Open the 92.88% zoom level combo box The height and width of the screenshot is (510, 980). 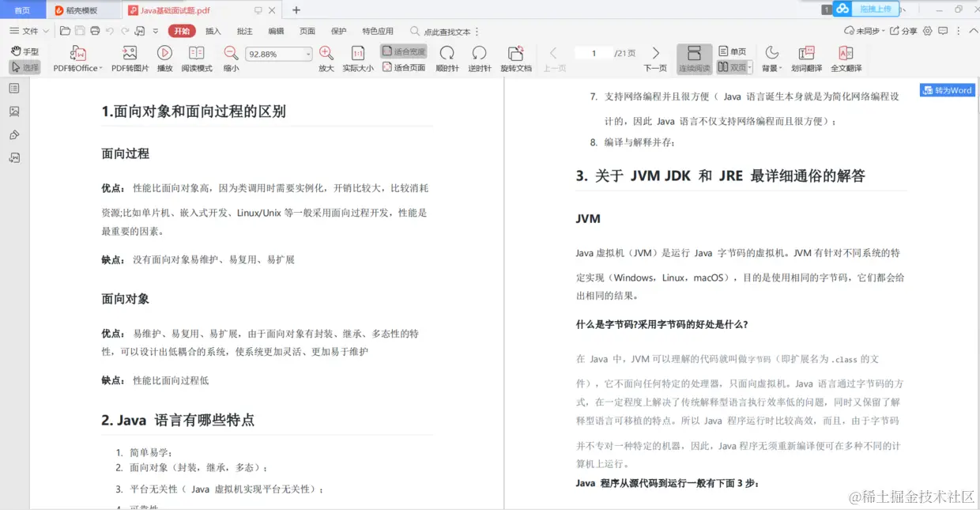tap(279, 54)
